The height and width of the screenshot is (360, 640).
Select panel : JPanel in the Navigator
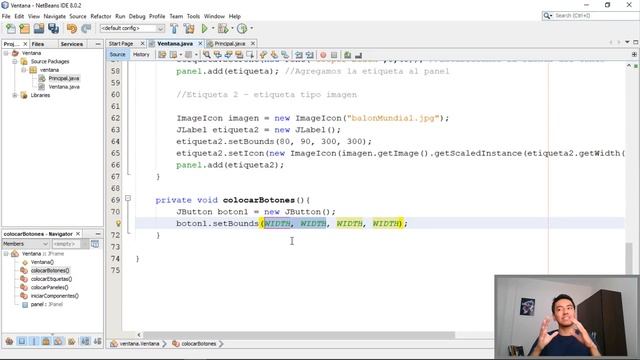(47, 304)
